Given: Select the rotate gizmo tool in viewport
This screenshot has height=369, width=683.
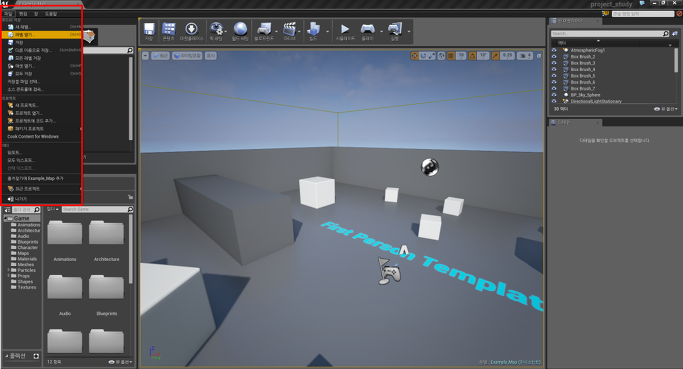Looking at the screenshot, I should point(423,56).
